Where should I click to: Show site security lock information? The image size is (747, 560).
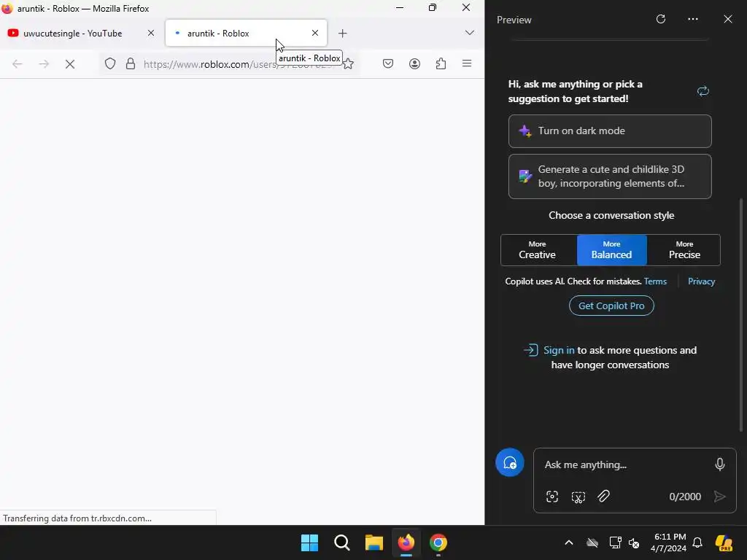pyautogui.click(x=131, y=64)
